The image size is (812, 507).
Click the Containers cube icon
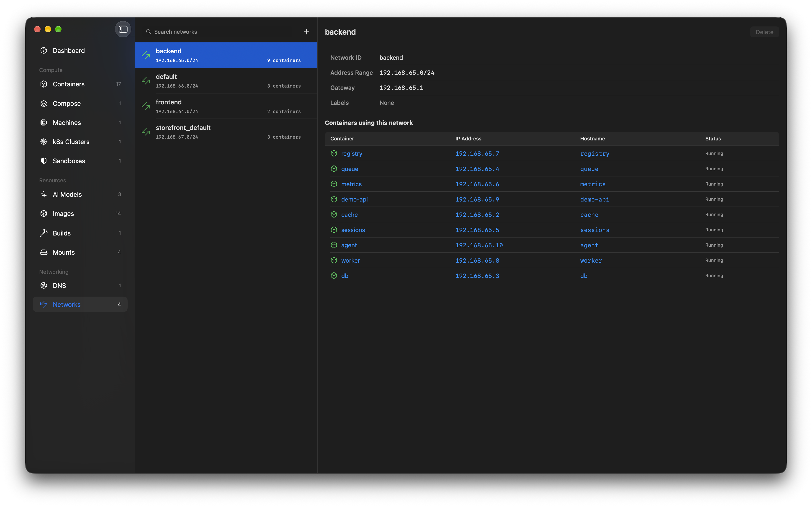pos(44,84)
